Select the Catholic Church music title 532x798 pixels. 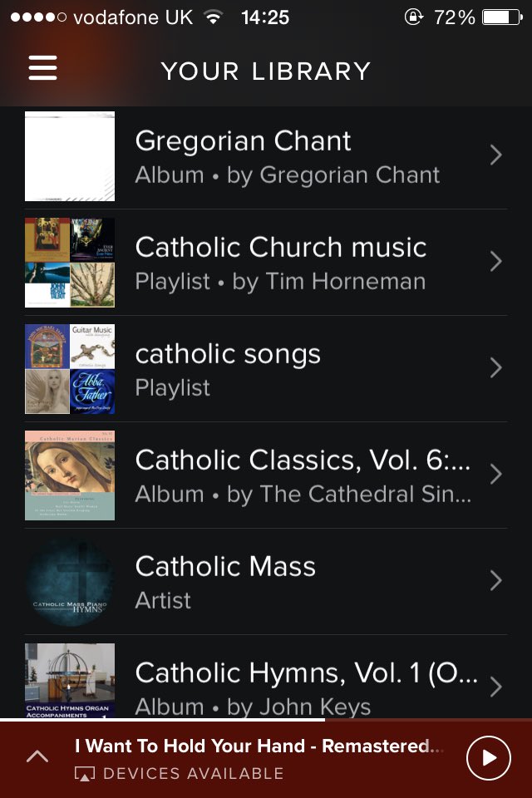[x=281, y=247]
